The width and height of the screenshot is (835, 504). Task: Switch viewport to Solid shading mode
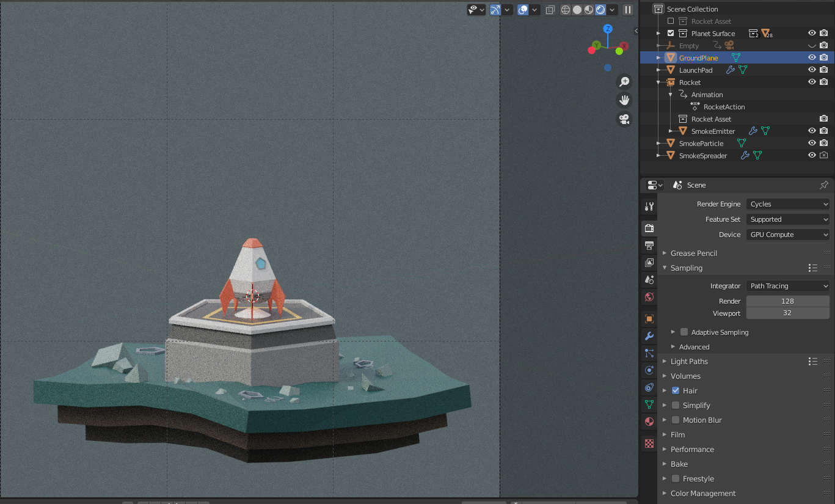coord(577,10)
